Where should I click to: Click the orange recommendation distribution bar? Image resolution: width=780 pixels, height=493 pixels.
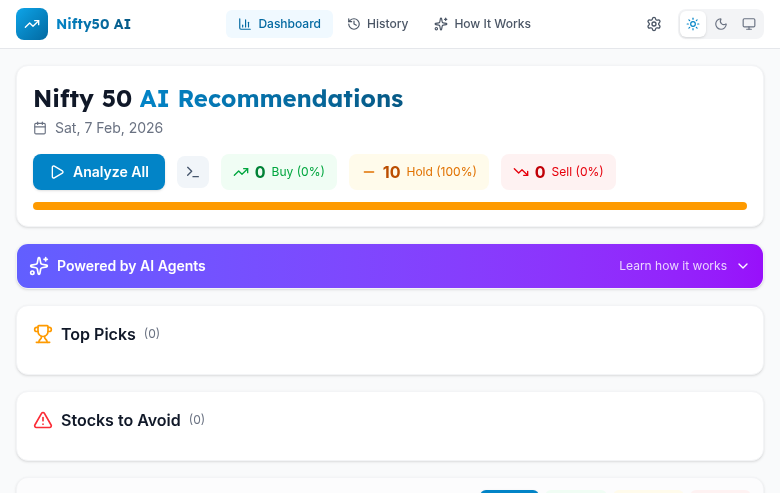coord(390,206)
